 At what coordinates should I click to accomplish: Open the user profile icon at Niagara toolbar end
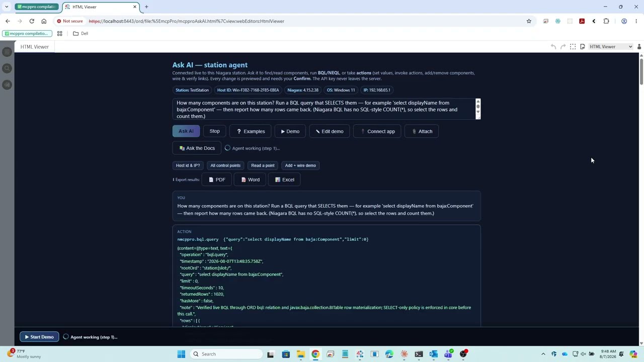click(x=639, y=47)
